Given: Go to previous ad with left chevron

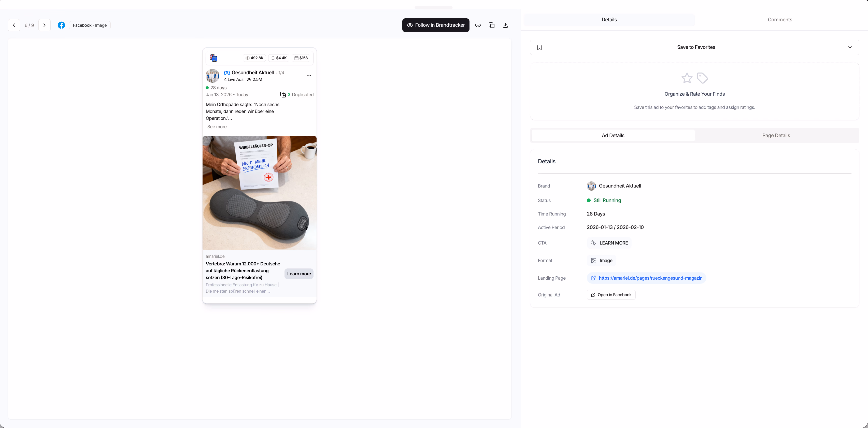Looking at the screenshot, I should pos(14,25).
